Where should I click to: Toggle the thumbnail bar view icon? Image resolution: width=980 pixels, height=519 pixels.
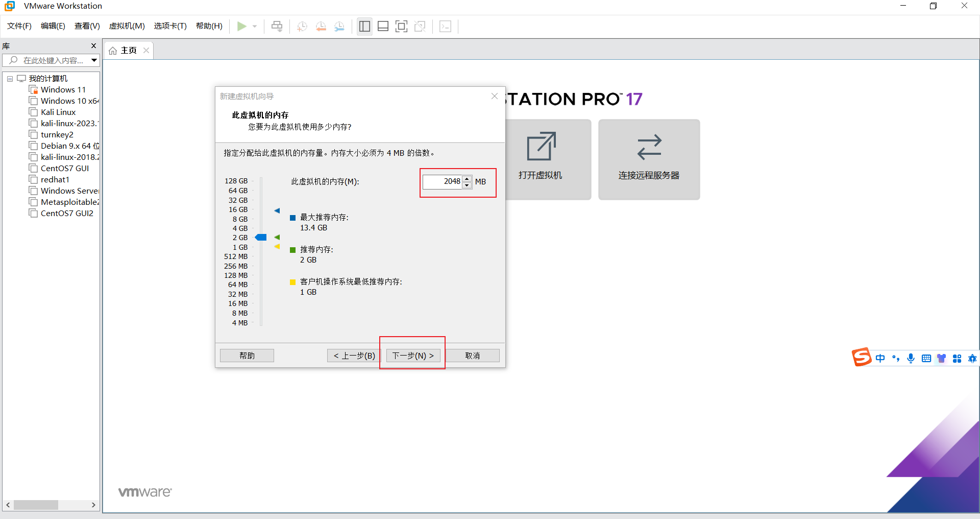tap(383, 26)
